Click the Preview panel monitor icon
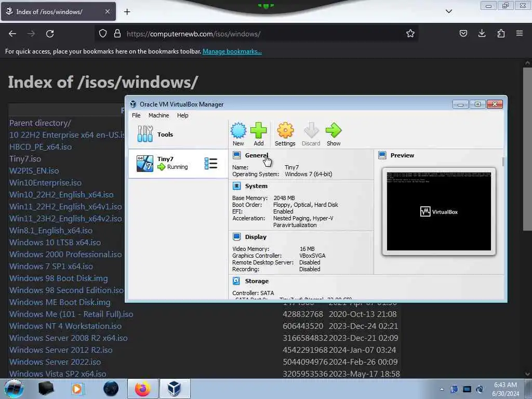This screenshot has width=532, height=399. pyautogui.click(x=382, y=155)
